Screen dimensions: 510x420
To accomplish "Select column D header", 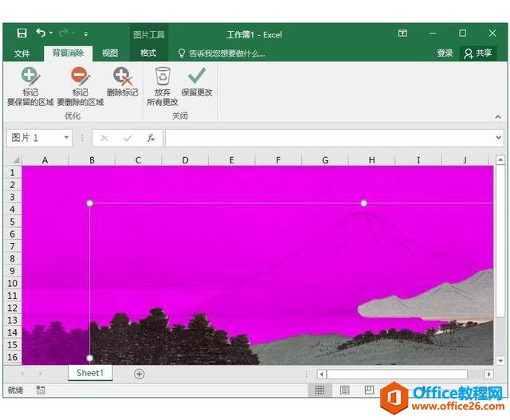I will (x=185, y=159).
